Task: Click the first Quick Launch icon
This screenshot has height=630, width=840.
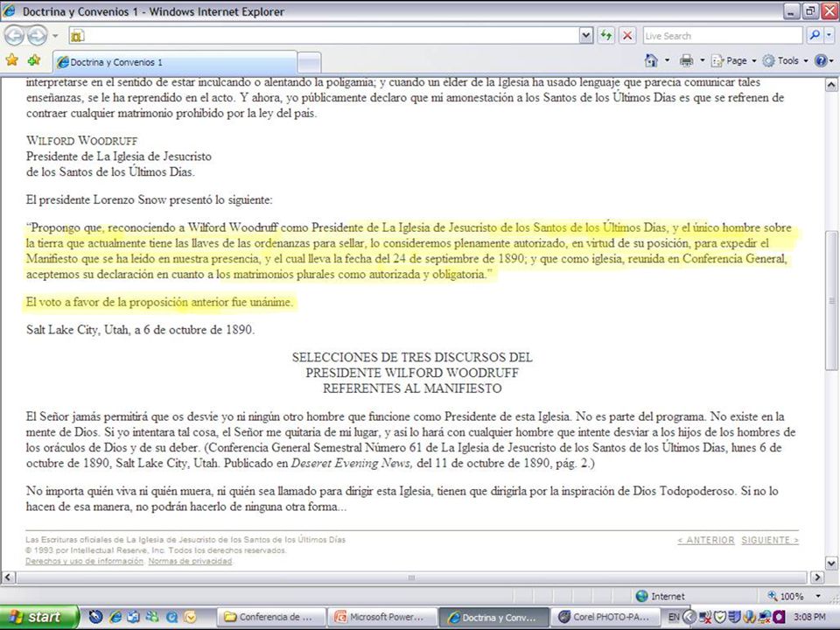Action: point(96,617)
